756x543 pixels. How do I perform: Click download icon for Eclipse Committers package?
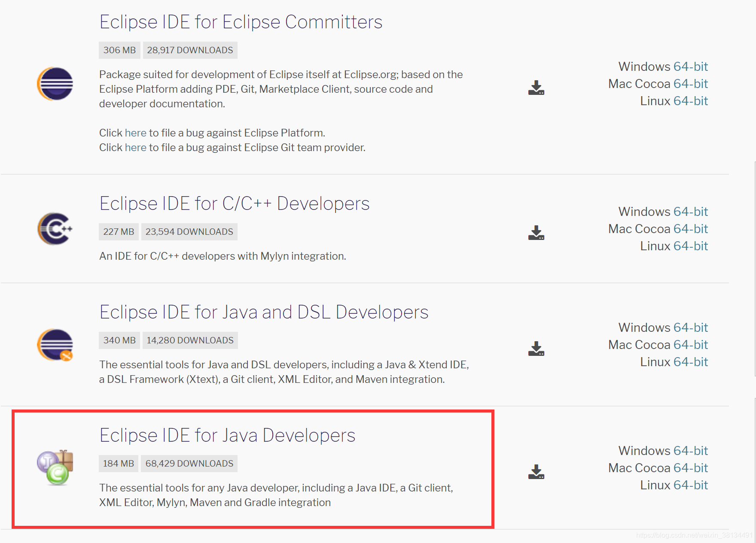[x=536, y=88]
